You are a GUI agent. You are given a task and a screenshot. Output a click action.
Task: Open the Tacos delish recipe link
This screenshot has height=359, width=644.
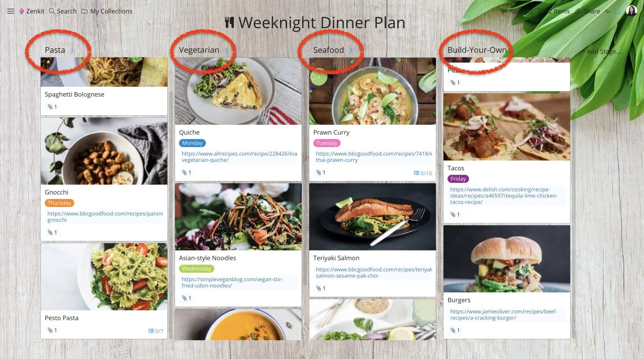pos(504,196)
